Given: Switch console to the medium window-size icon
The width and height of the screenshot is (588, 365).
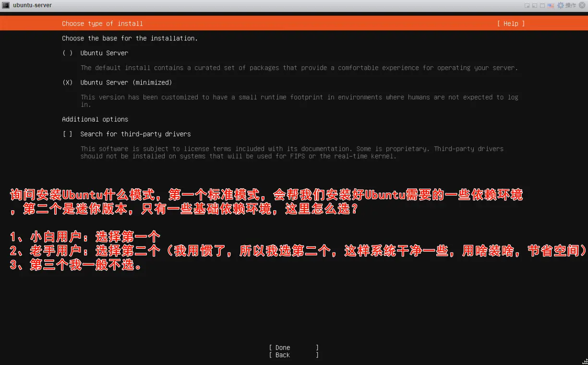Looking at the screenshot, I should point(535,5).
